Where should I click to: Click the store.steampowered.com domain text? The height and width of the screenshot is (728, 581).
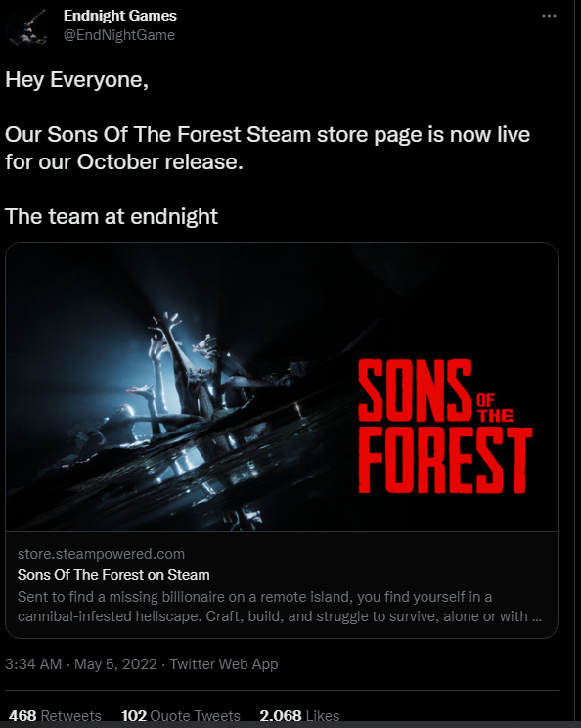(101, 554)
